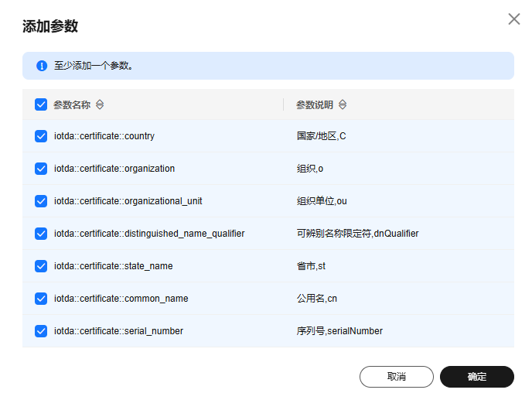The width and height of the screenshot is (532, 400).
Task: Sort by 参数名称 column icon
Action: (100, 104)
